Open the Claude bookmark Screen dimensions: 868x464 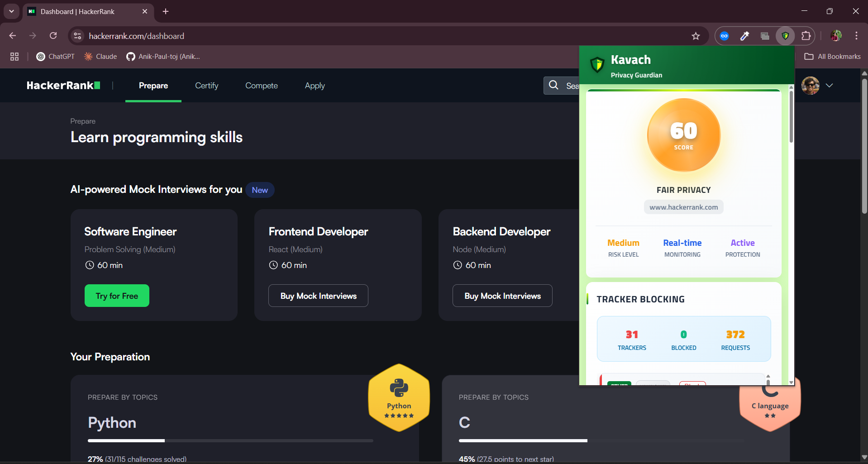[x=100, y=57]
